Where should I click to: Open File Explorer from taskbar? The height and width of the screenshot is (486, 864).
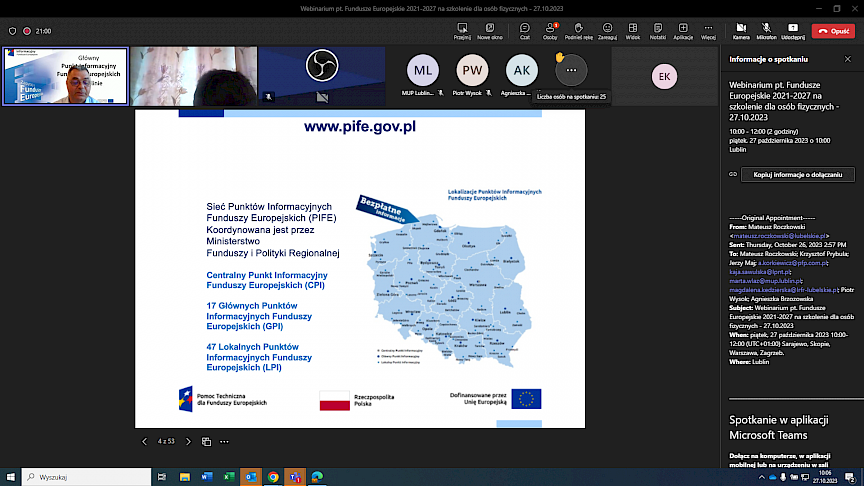coord(185,477)
